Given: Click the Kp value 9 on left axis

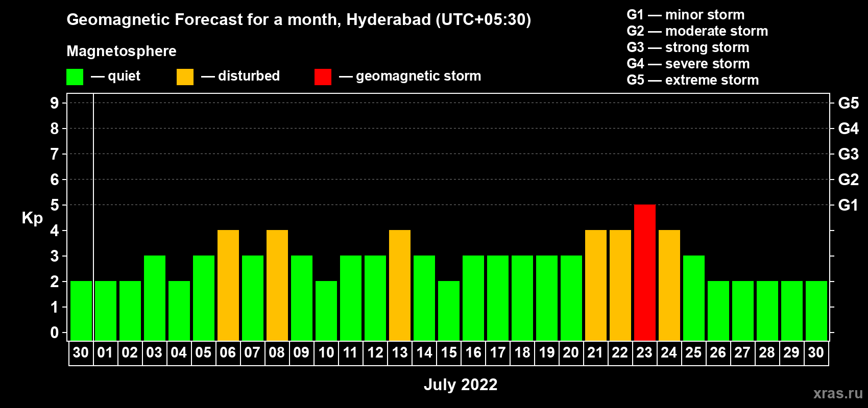Looking at the screenshot, I should [x=55, y=103].
